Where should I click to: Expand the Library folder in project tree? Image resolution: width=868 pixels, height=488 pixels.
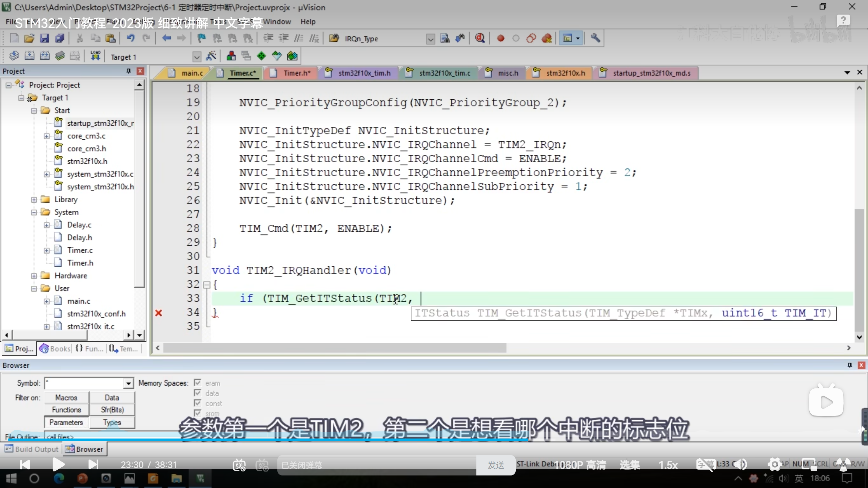point(34,200)
